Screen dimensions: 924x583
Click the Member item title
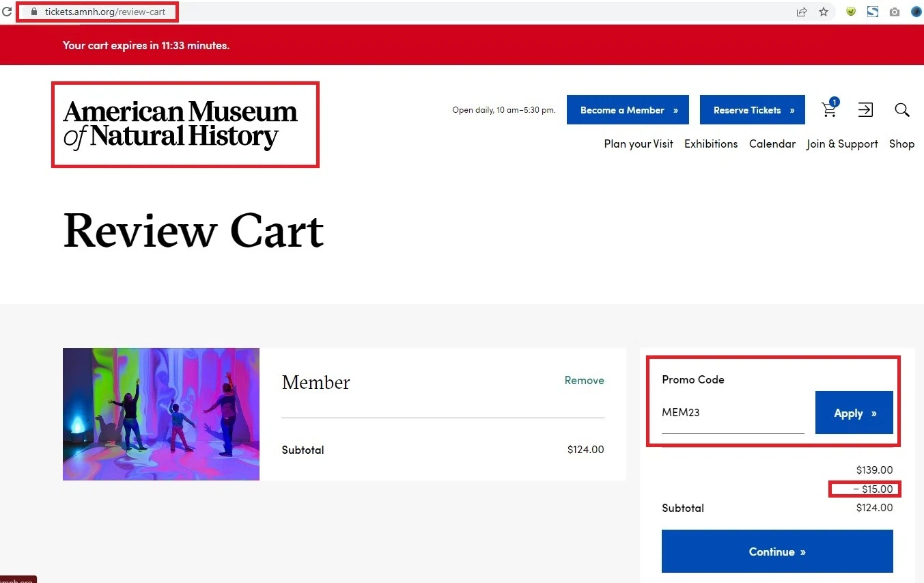(x=316, y=383)
